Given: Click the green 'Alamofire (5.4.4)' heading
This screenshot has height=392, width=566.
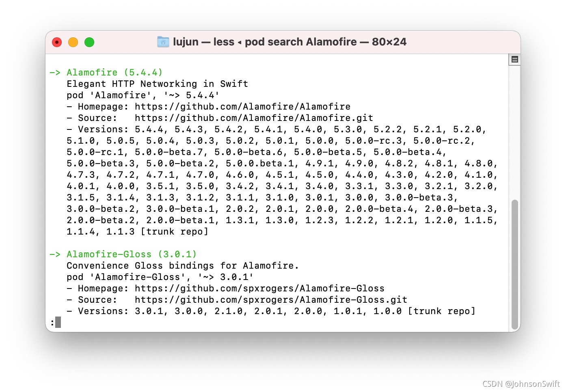Looking at the screenshot, I should (114, 73).
